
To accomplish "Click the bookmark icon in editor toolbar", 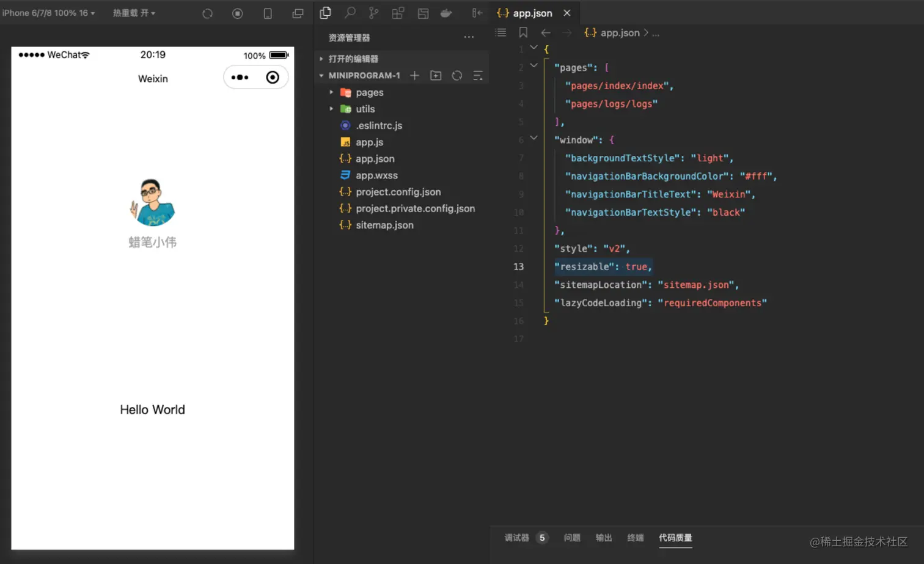I will pos(523,32).
